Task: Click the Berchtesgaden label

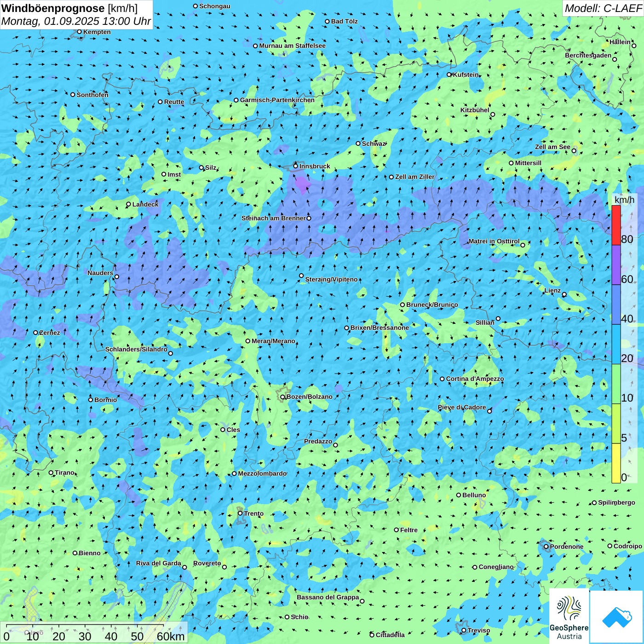Action: 588,55
